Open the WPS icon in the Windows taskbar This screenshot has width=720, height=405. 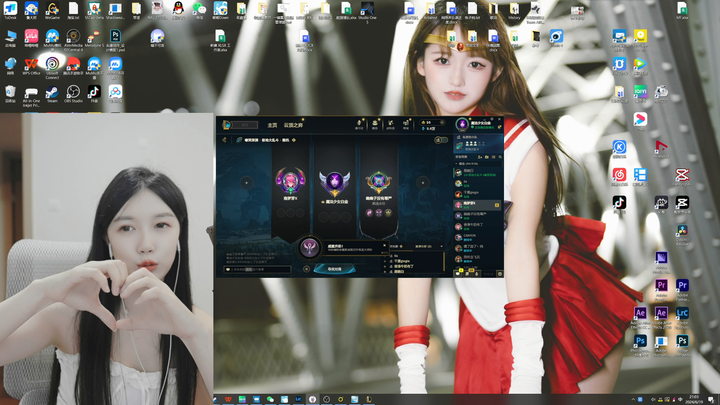tap(228, 399)
